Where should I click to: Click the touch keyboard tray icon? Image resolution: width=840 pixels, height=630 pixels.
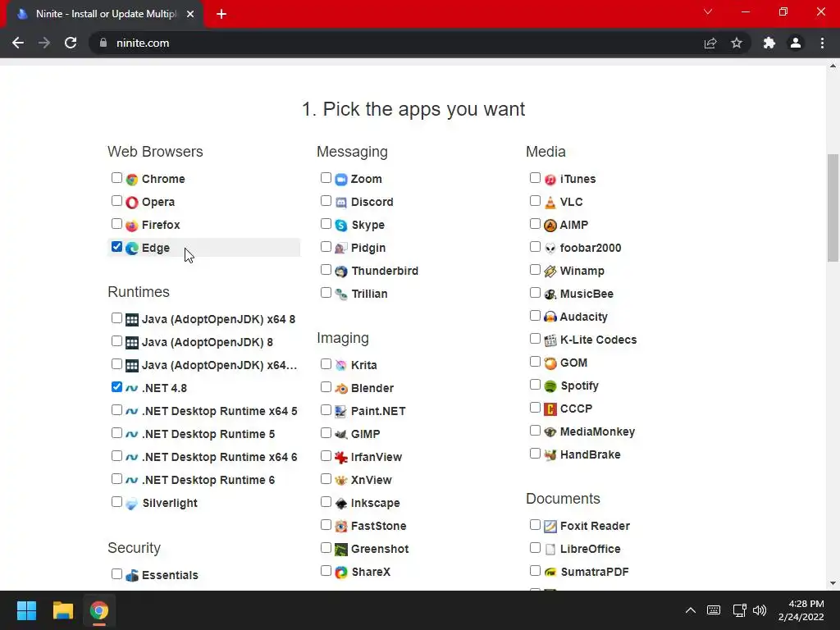714,610
